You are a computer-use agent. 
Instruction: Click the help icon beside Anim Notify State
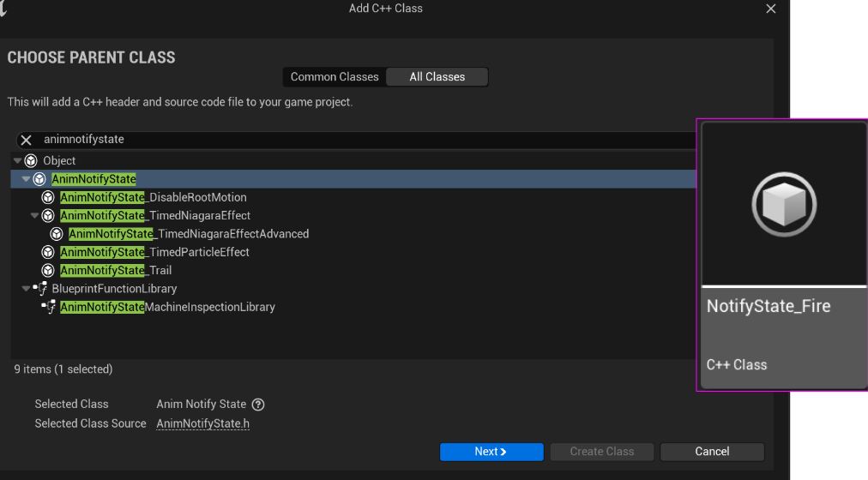(258, 405)
